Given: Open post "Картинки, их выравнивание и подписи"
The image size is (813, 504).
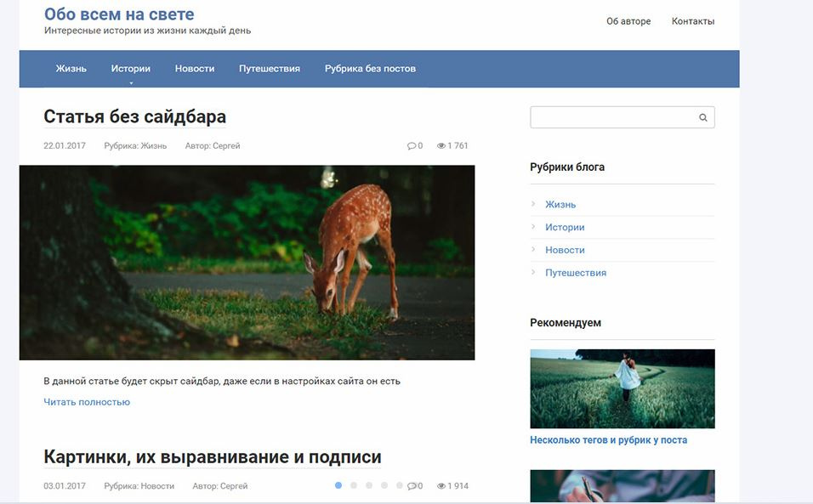Looking at the screenshot, I should click(212, 457).
